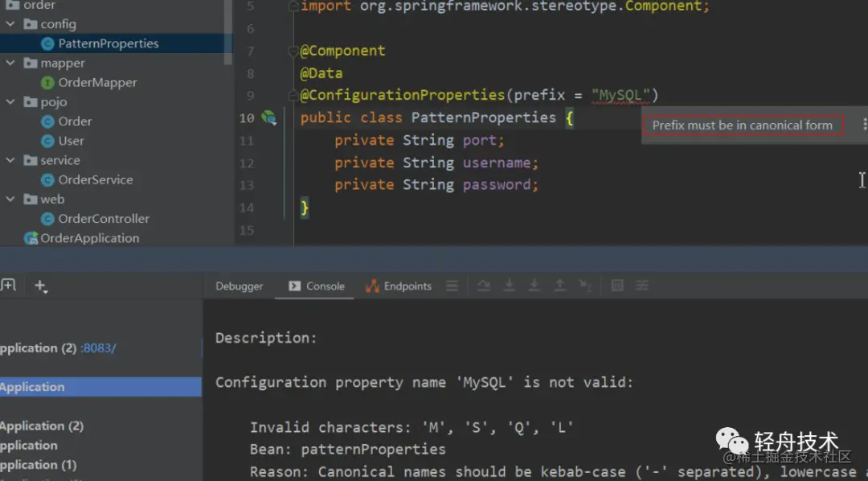Select the 'pplication (1)' service entry
This screenshot has height=481, width=868.
(x=39, y=464)
